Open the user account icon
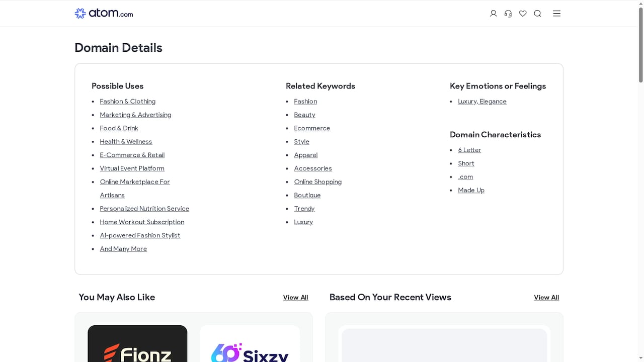Image resolution: width=644 pixels, height=362 pixels. point(493,14)
